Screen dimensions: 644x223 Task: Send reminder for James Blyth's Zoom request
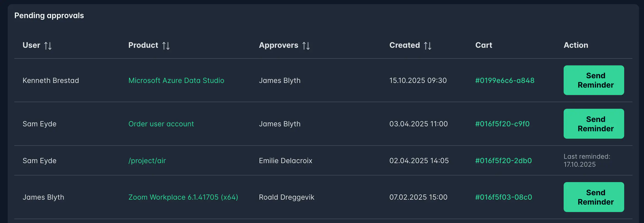coord(594,197)
